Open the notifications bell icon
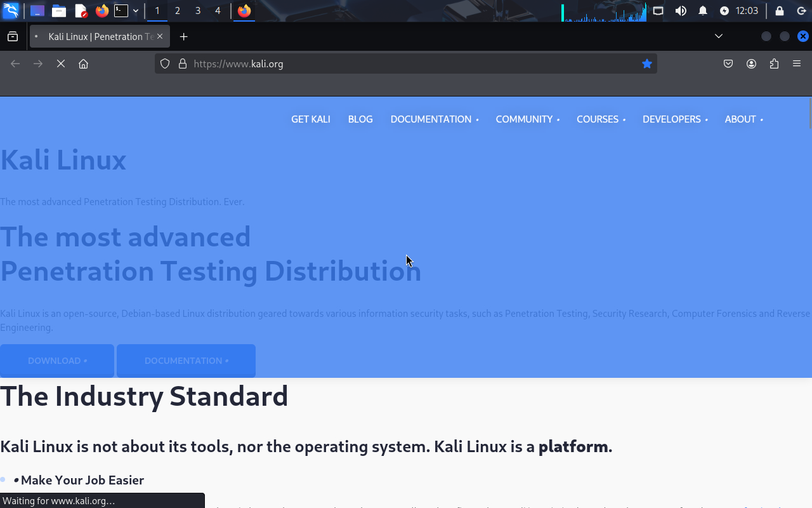This screenshot has height=508, width=812. coord(703,11)
